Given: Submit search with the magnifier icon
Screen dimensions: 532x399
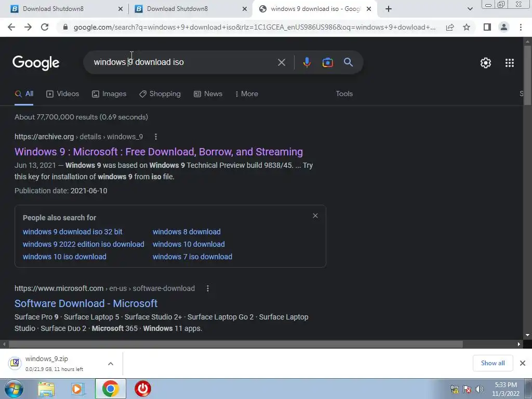Looking at the screenshot, I should [x=349, y=62].
